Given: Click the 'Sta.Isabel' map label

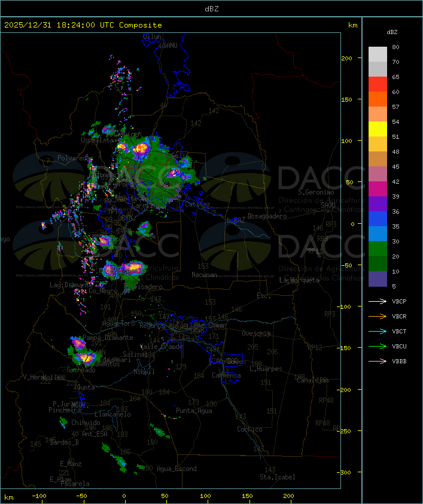Looking at the screenshot, I should [277, 477].
